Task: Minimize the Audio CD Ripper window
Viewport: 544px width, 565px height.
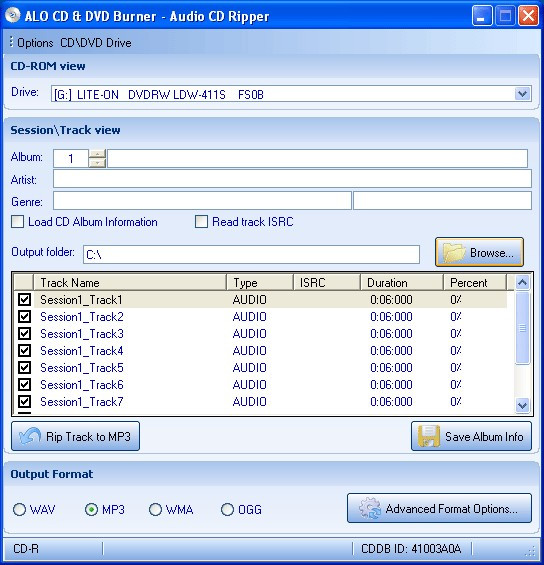Action: (x=482, y=16)
